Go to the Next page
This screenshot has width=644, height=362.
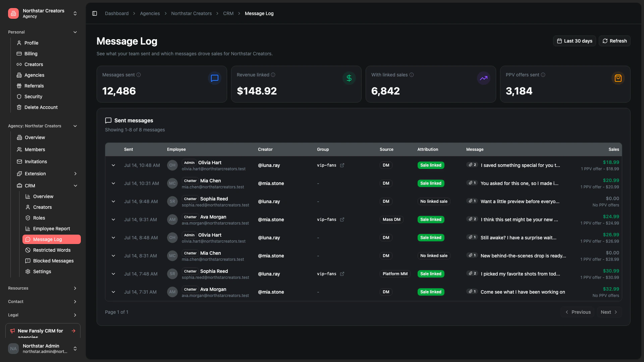[x=609, y=312]
